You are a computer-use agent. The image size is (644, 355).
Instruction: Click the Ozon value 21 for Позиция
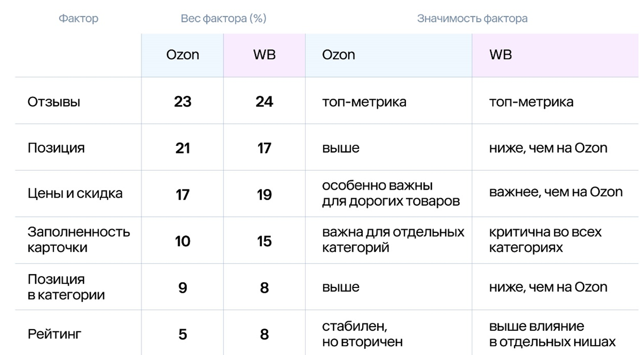(183, 148)
